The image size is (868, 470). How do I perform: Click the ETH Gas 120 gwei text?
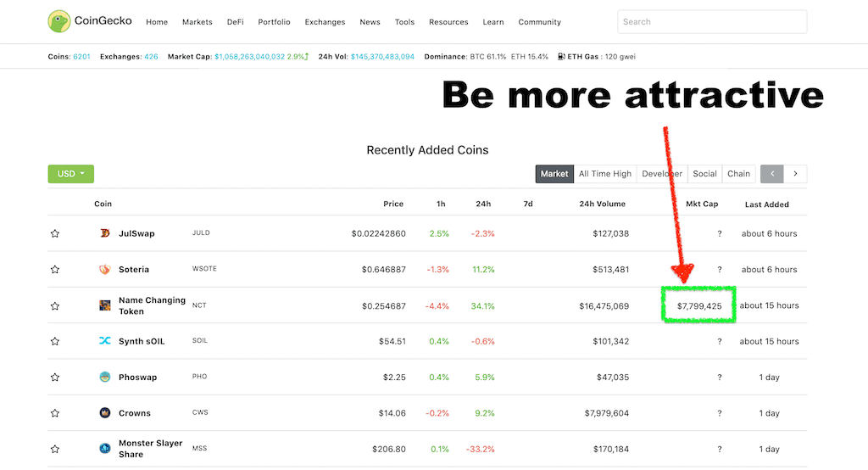(x=601, y=57)
